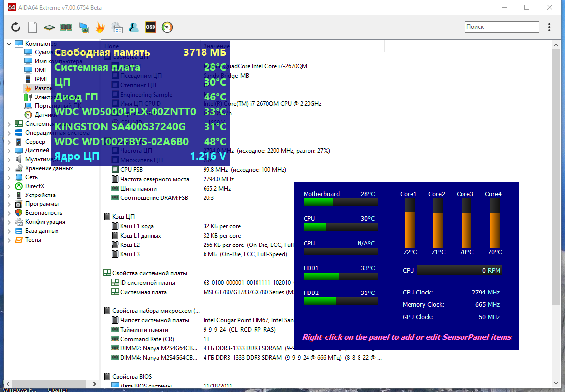Open the gear checklist preferences icon
Image resolution: width=565 pixels, height=392 pixels.
[x=117, y=27]
